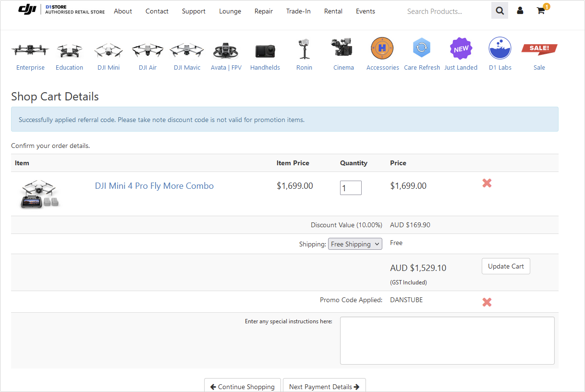The width and height of the screenshot is (585, 392).
Task: Select the Sale tag icon
Action: pos(539,49)
